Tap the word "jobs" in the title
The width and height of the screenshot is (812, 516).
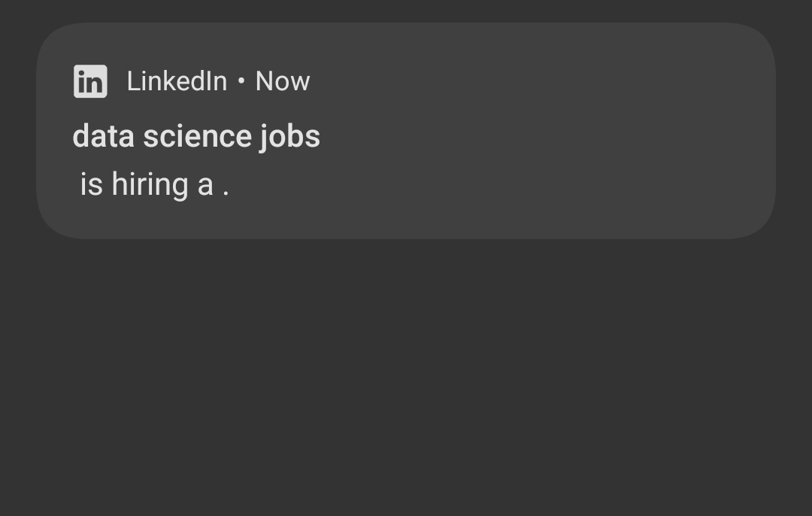[290, 137]
